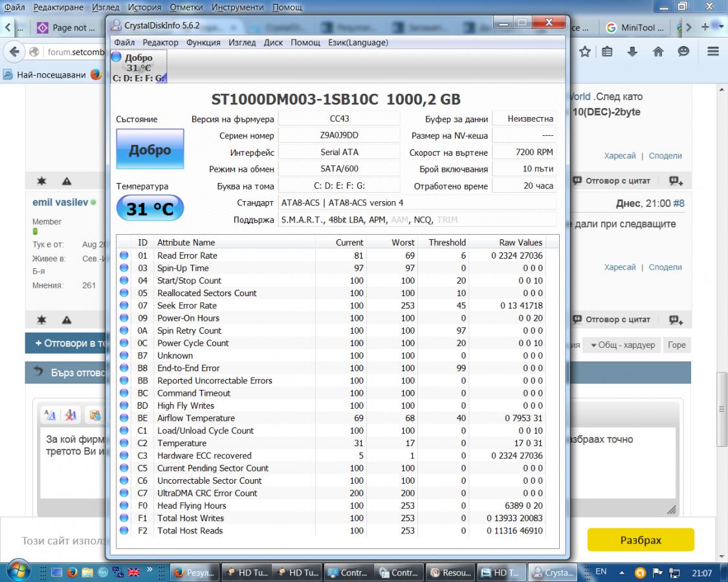
Task: Open the Редактор menu in CrystalDiskInfo
Action: coord(160,43)
